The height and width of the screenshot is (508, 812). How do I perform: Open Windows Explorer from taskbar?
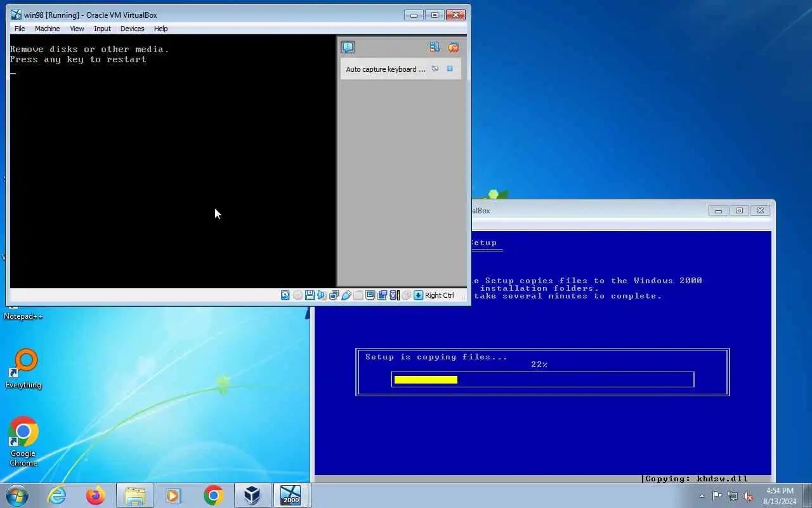click(135, 495)
